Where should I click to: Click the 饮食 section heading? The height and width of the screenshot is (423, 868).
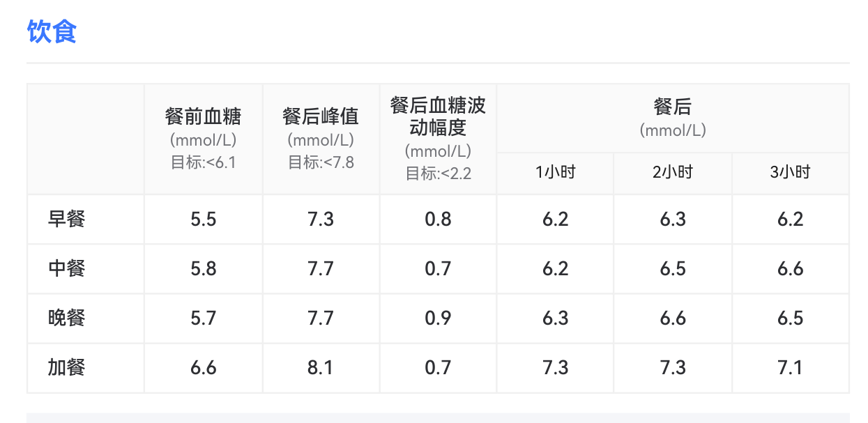[52, 32]
